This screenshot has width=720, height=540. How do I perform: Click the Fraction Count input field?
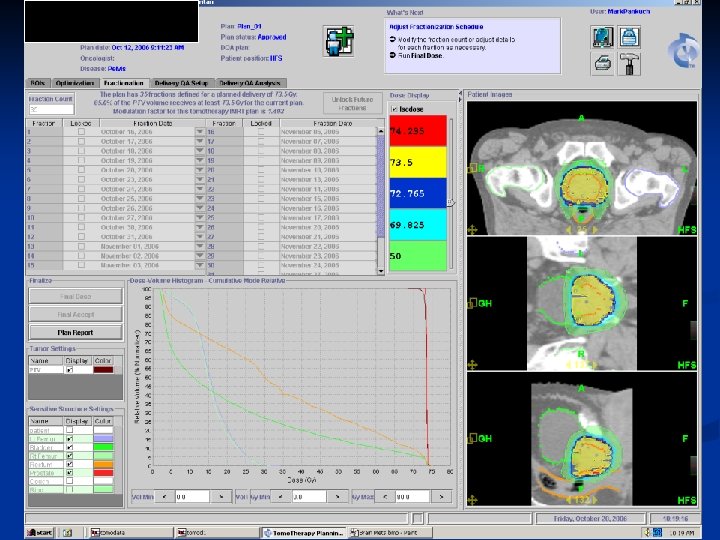click(x=50, y=109)
